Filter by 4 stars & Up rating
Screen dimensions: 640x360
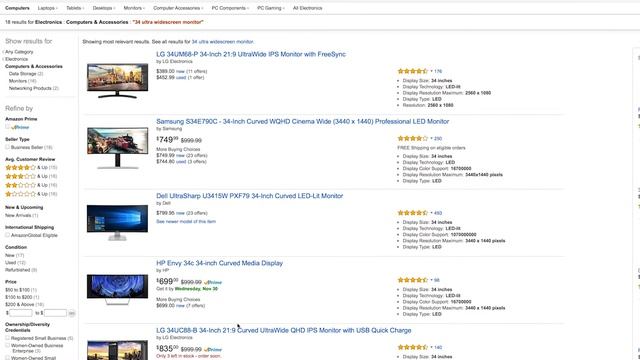[31, 167]
